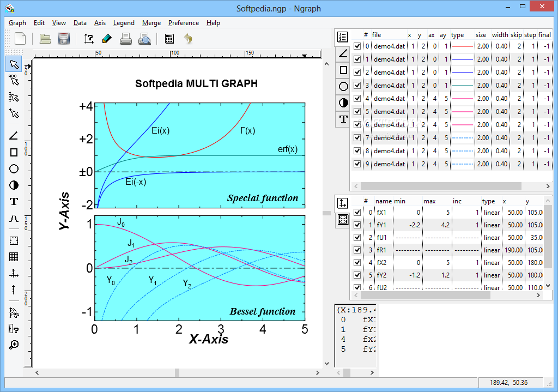Select the single axis tool
The image size is (558, 392).
pos(14,290)
